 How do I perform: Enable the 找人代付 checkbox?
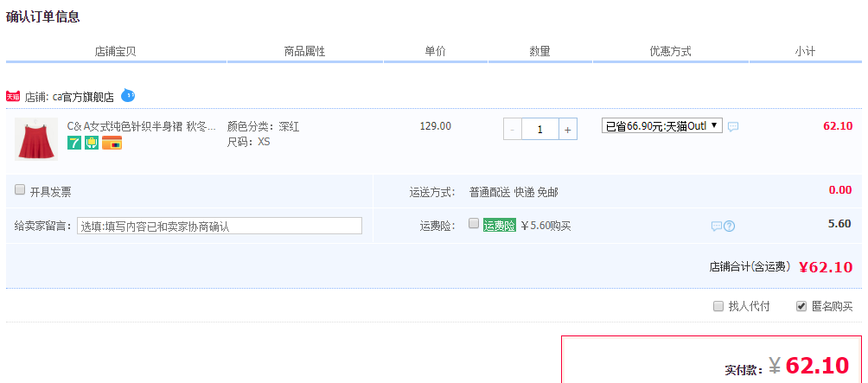(x=718, y=306)
